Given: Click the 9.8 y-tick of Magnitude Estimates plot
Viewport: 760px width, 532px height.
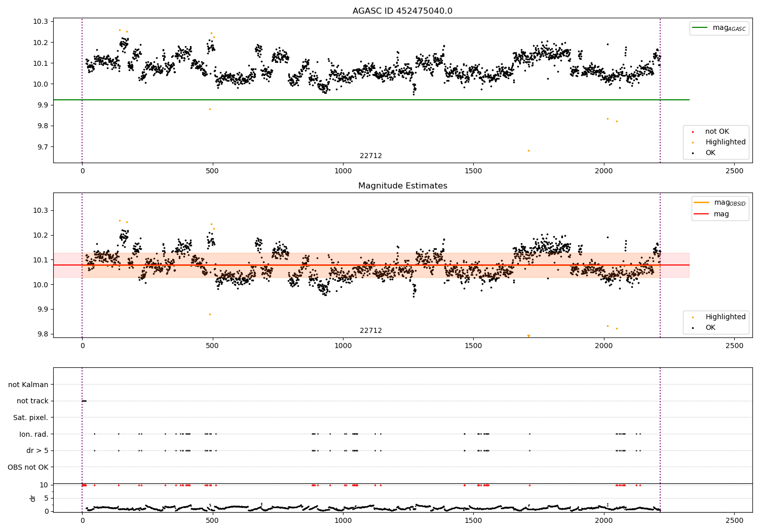Looking at the screenshot, I should pyautogui.click(x=43, y=334).
